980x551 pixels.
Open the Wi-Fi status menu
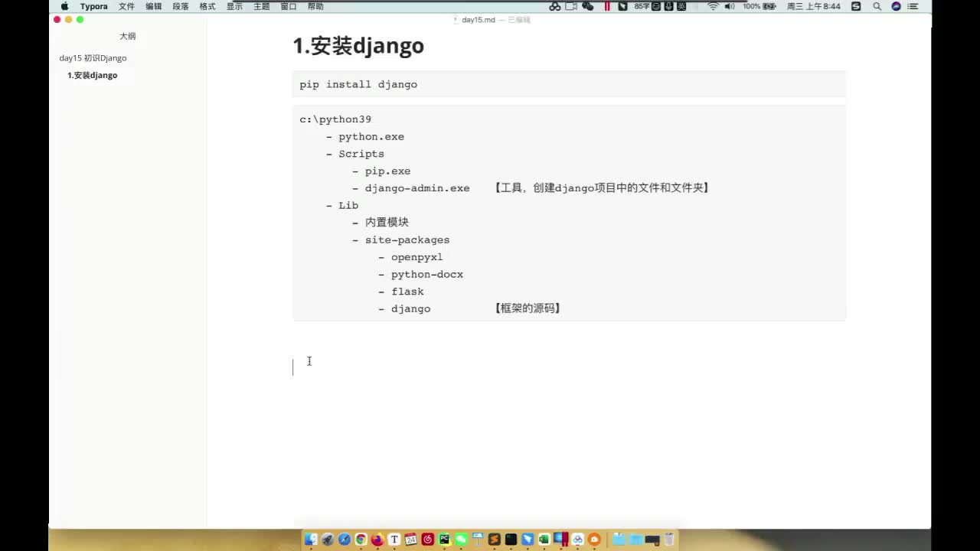[x=713, y=6]
